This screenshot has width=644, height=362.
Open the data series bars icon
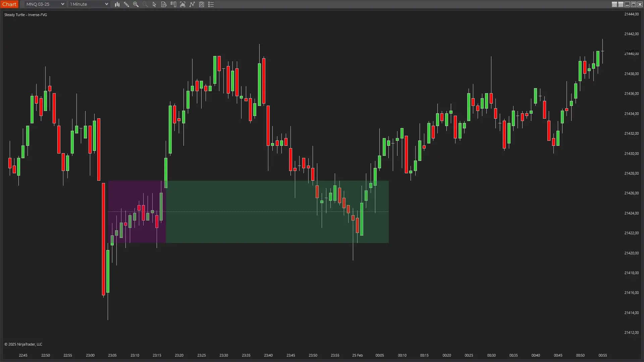(183, 4)
